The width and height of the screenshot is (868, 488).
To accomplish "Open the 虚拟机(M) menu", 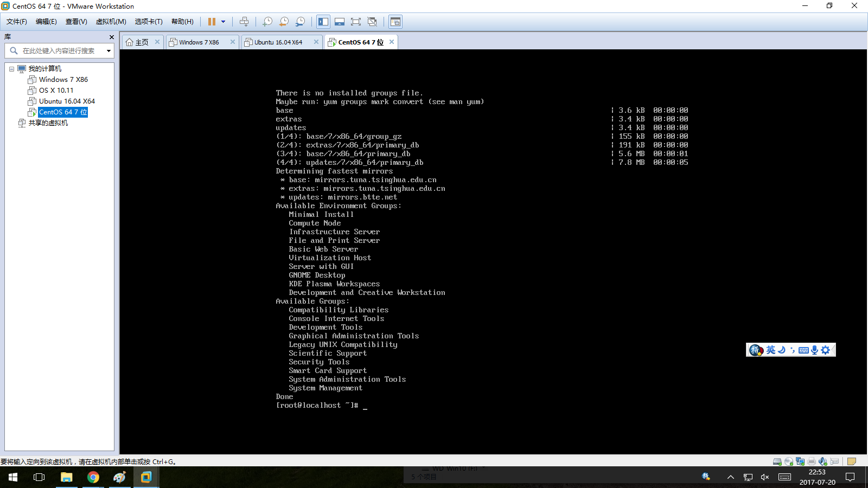I will pos(110,21).
